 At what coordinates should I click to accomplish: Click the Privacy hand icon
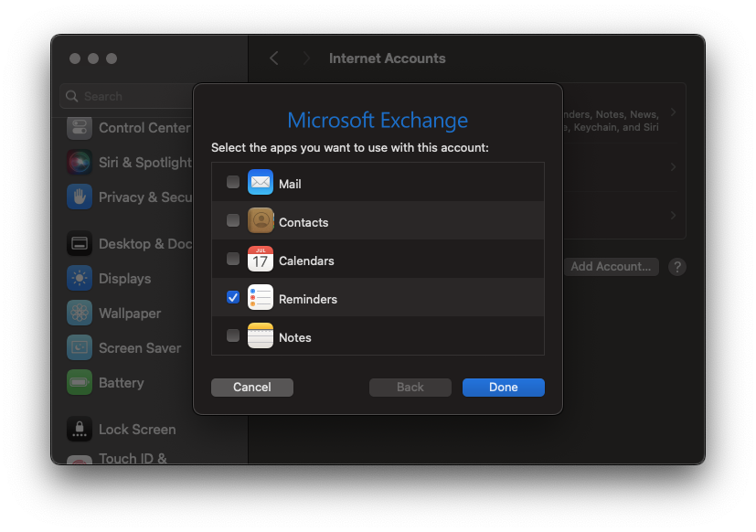tap(80, 197)
